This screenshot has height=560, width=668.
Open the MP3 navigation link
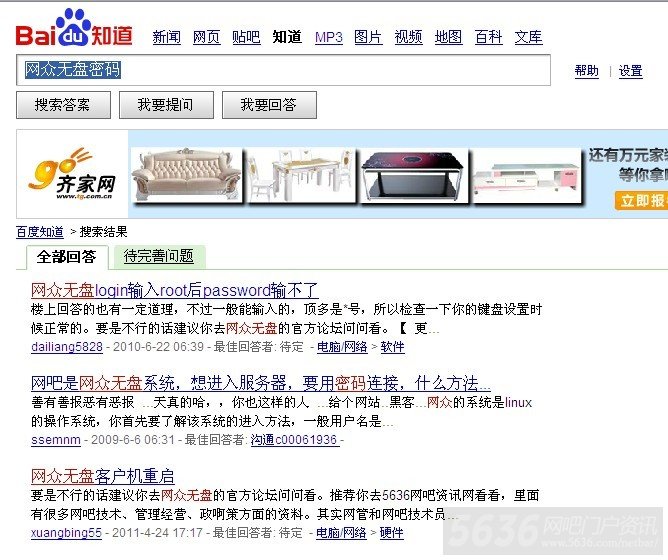(328, 37)
